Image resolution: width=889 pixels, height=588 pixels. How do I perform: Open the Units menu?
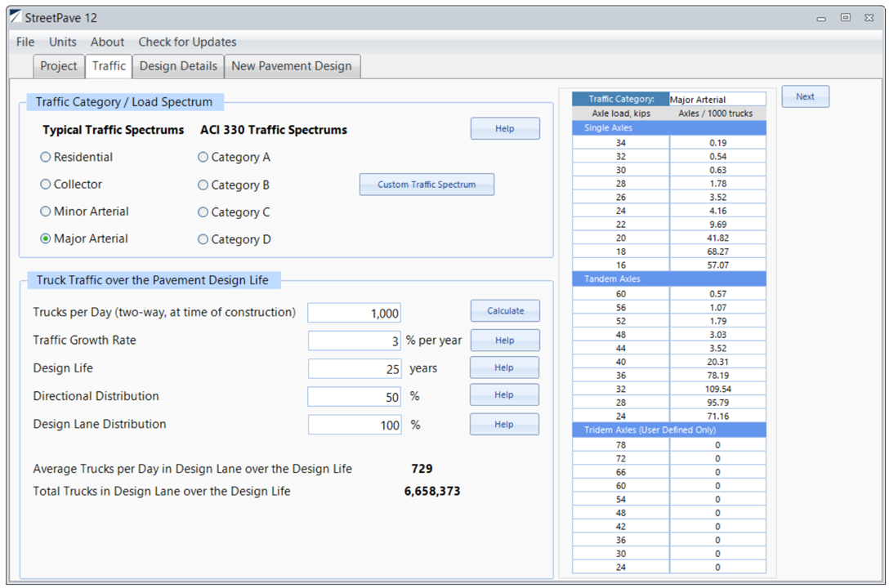point(62,42)
